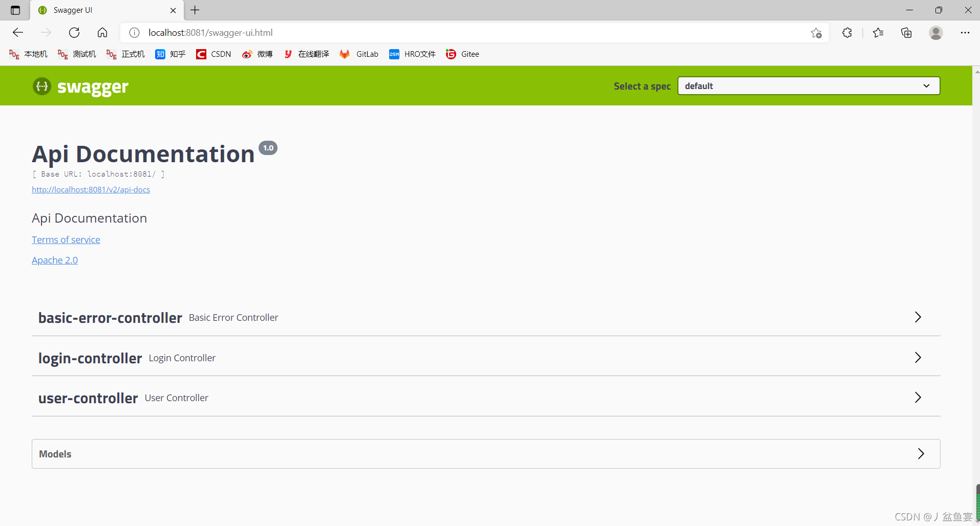Open the 'Select a spec' dropdown
Viewport: 980px width, 526px height.
click(807, 85)
